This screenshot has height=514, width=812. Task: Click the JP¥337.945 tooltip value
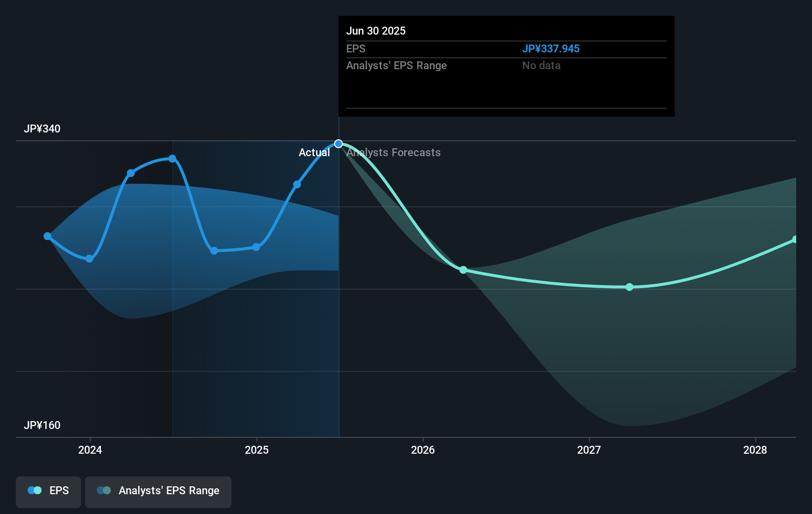[551, 48]
